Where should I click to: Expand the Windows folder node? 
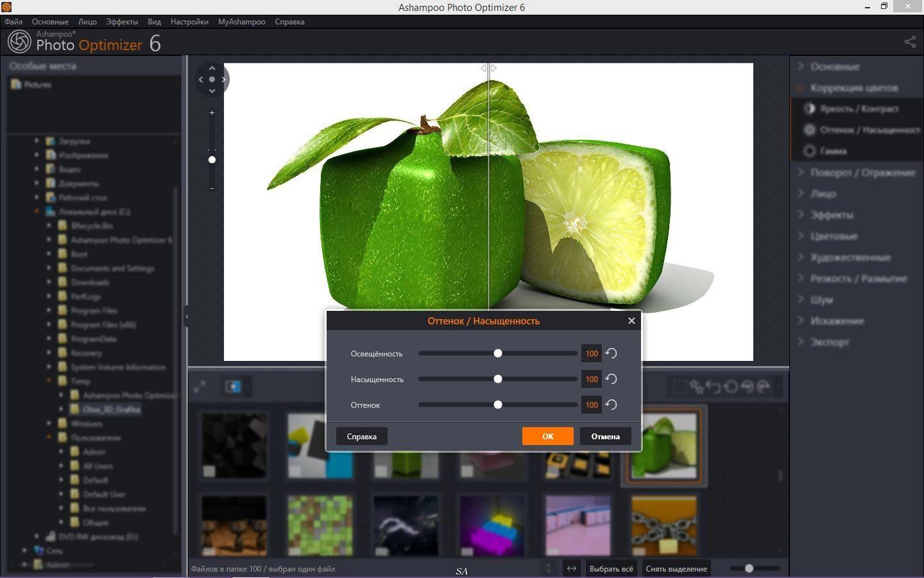click(x=49, y=423)
